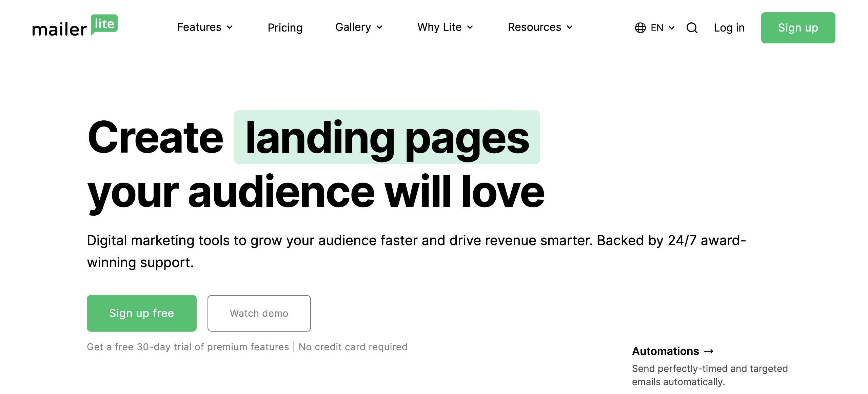Open the Pricing page
Image resolution: width=868 pixels, height=394 pixels.
[285, 28]
